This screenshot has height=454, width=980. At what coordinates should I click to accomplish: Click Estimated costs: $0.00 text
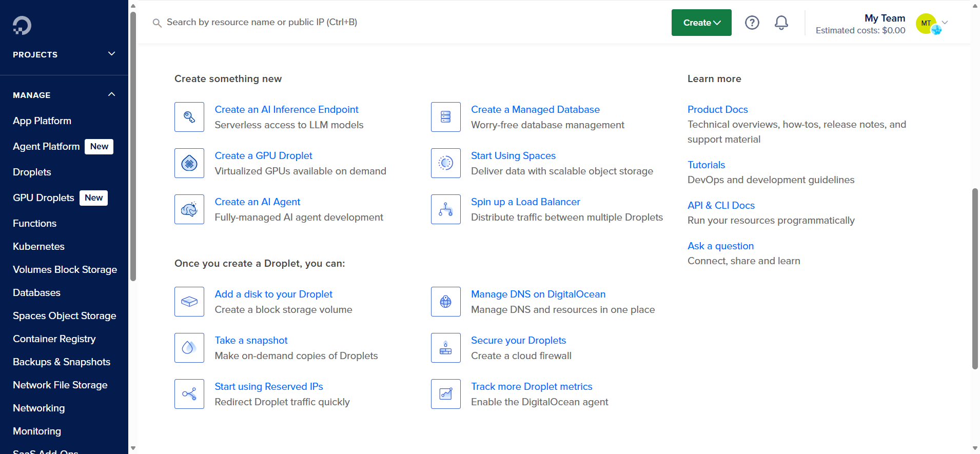(x=860, y=30)
